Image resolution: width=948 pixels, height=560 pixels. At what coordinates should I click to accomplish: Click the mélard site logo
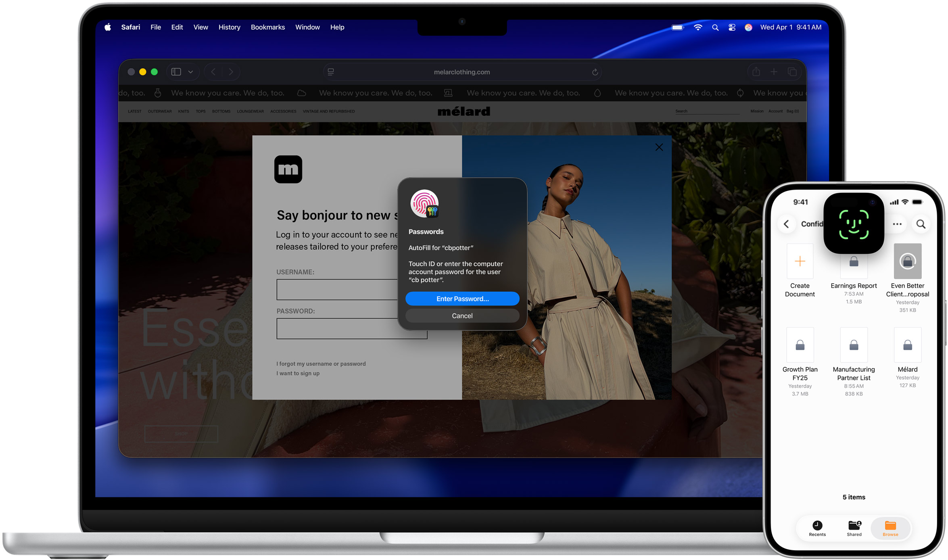pos(464,111)
